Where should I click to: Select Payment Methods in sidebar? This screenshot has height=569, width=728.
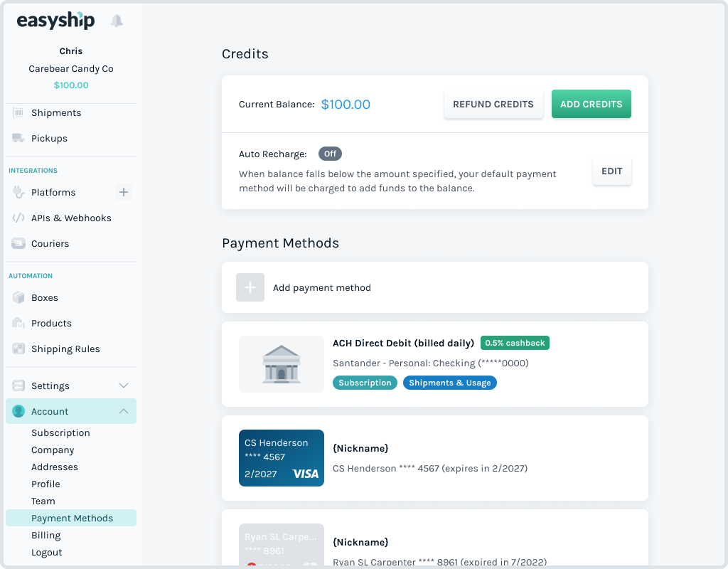(71, 518)
